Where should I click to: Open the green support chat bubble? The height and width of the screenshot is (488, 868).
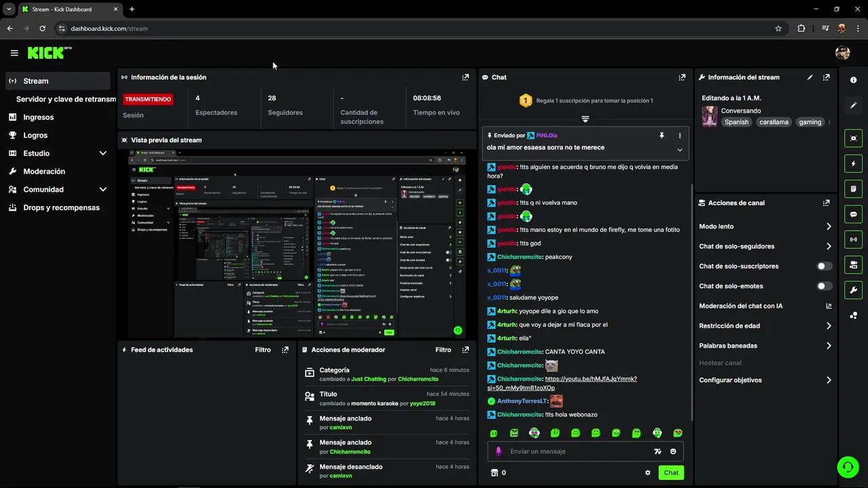[847, 466]
